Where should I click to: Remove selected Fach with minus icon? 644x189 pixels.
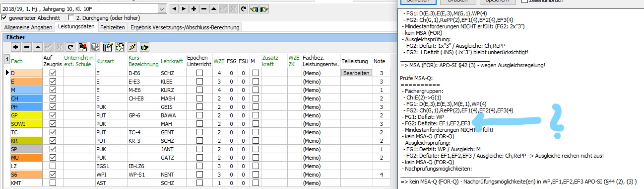(x=27, y=47)
